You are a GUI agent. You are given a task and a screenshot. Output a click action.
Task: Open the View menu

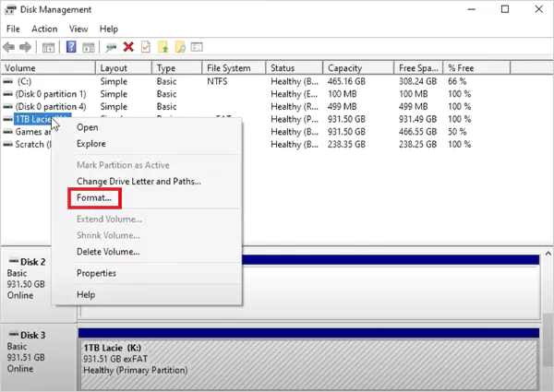[x=78, y=29]
